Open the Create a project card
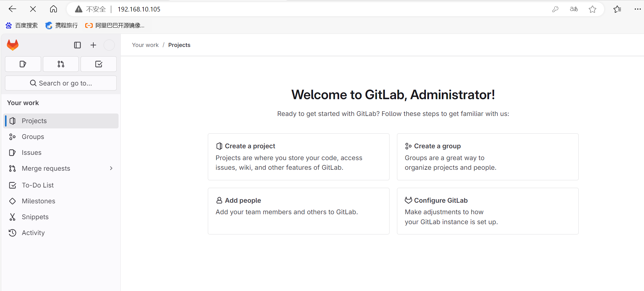The height and width of the screenshot is (291, 644). click(x=299, y=157)
